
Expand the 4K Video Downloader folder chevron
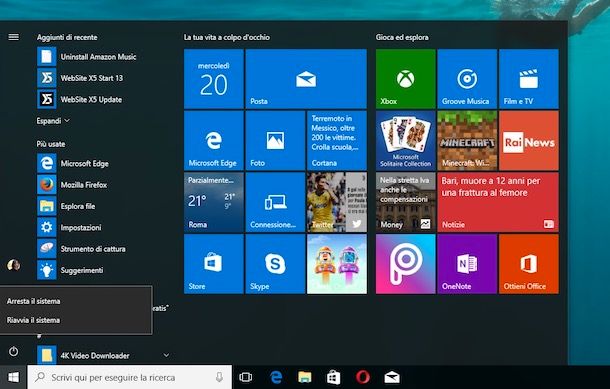pos(166,355)
